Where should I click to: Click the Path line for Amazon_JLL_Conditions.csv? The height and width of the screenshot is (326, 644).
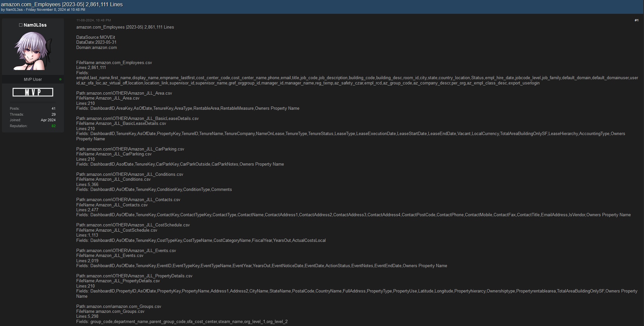(130, 175)
